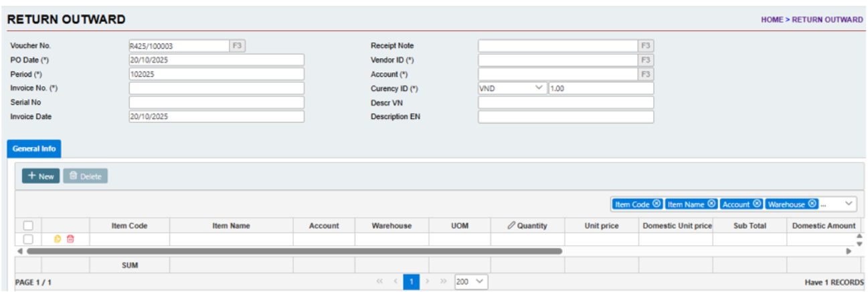The width and height of the screenshot is (868, 292).
Task: Tick the first row's checkbox
Action: 28,239
